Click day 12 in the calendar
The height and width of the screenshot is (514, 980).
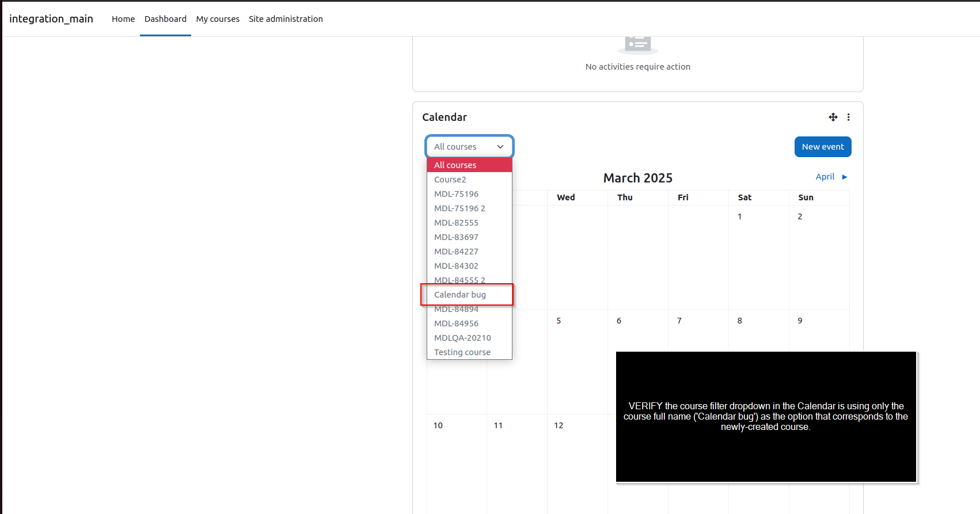tap(559, 425)
